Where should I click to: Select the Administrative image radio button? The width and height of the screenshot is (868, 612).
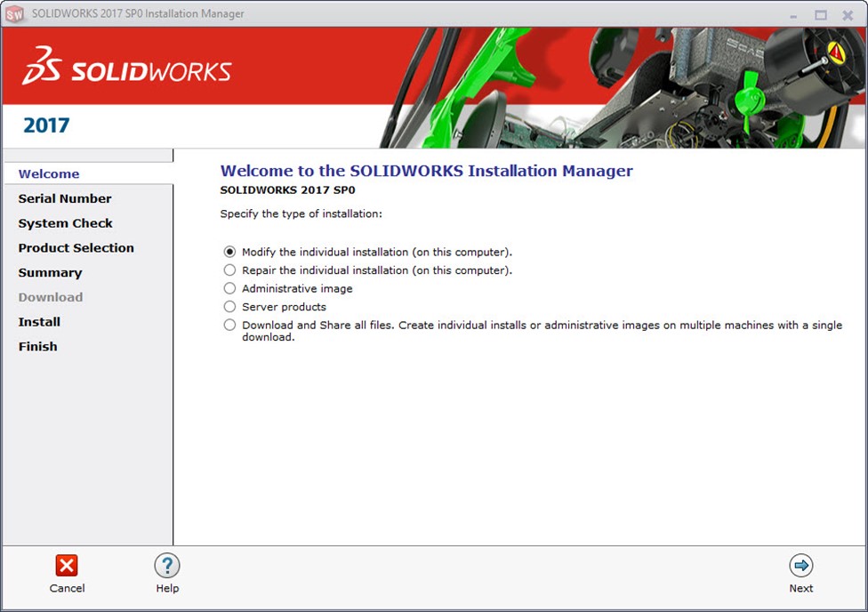tap(230, 288)
